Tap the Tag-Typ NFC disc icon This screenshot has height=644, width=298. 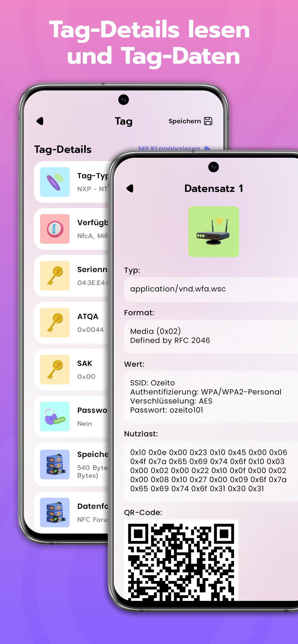click(x=55, y=182)
